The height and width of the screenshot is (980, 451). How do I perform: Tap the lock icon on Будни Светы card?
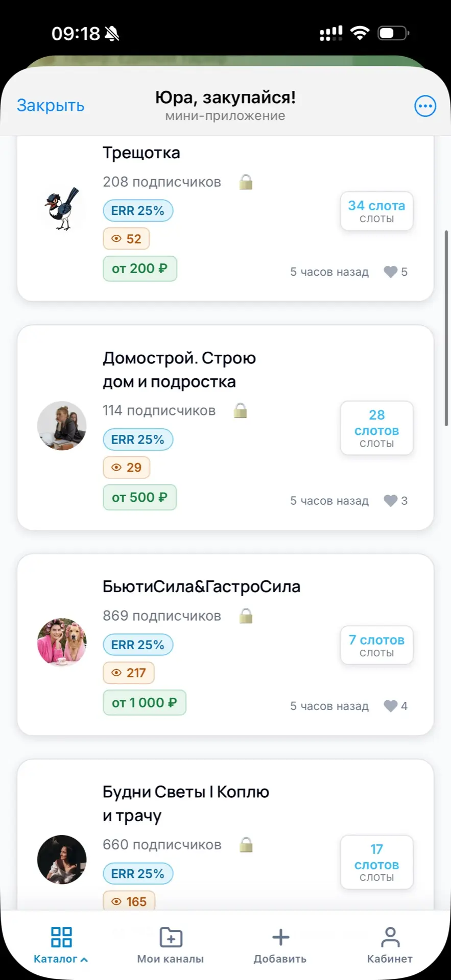[x=246, y=845]
